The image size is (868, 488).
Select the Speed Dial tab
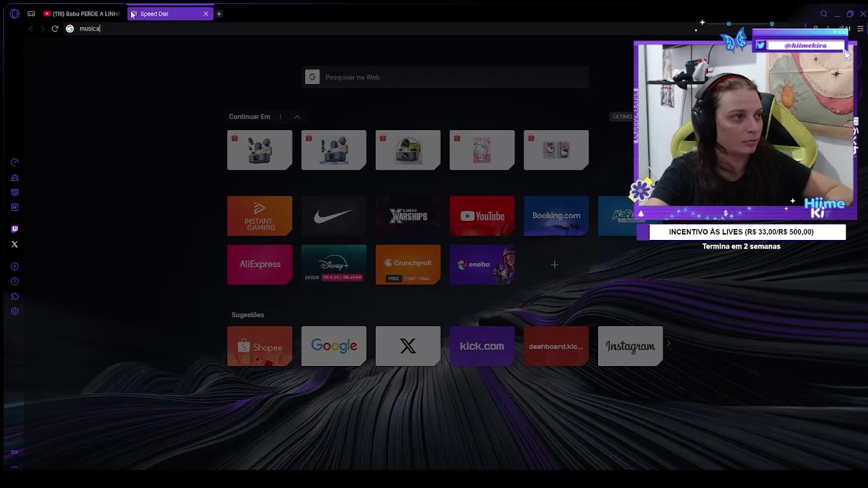(x=170, y=14)
